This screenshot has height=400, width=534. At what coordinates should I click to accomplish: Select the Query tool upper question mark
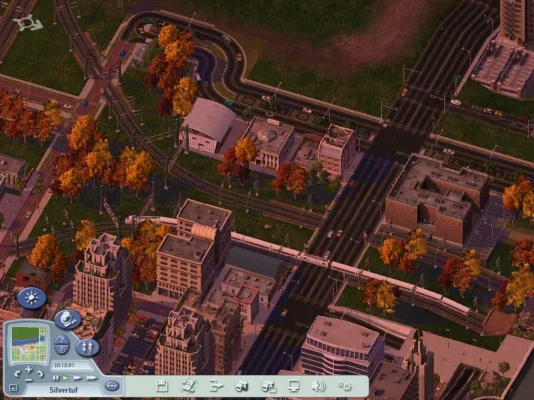pyautogui.click(x=62, y=339)
